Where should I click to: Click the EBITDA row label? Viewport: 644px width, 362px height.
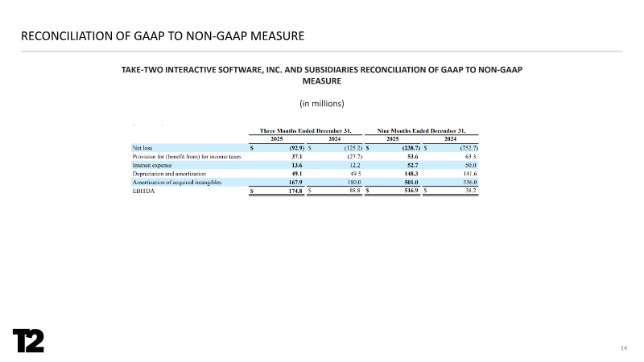146,191
